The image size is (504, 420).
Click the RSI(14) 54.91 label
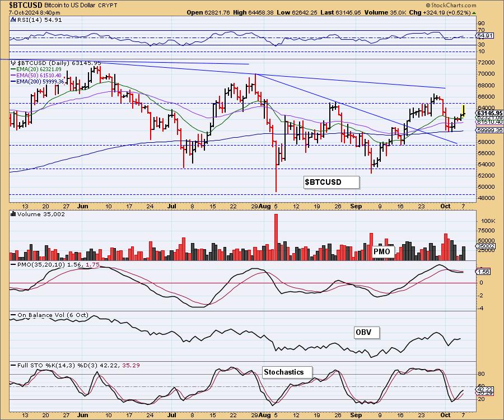[39, 20]
